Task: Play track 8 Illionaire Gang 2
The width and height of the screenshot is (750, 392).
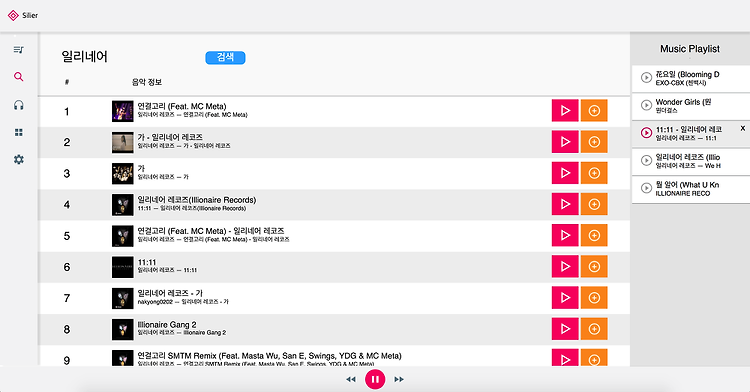Action: tap(565, 329)
